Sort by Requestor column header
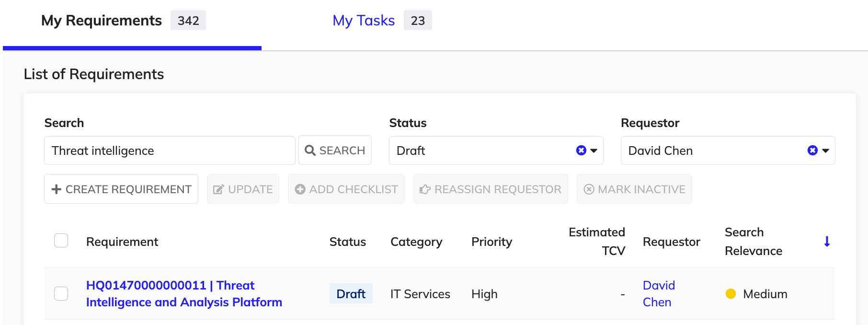 (x=672, y=242)
